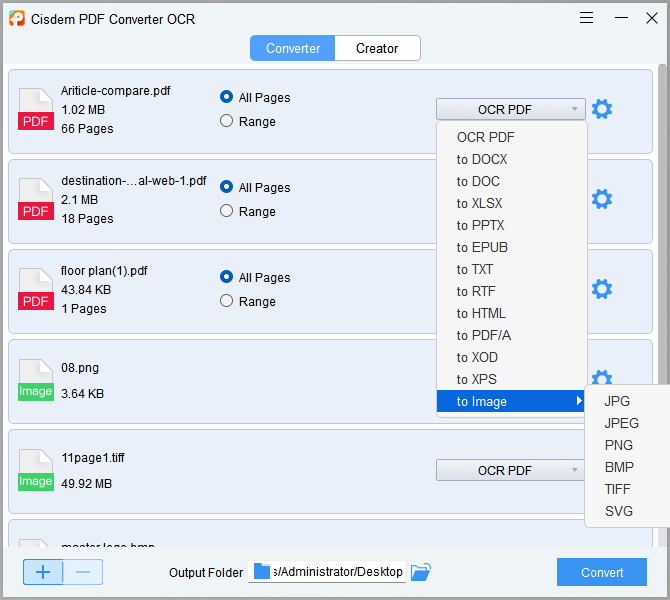This screenshot has width=670, height=600.
Task: Choose to XPS format
Action: 511,379
